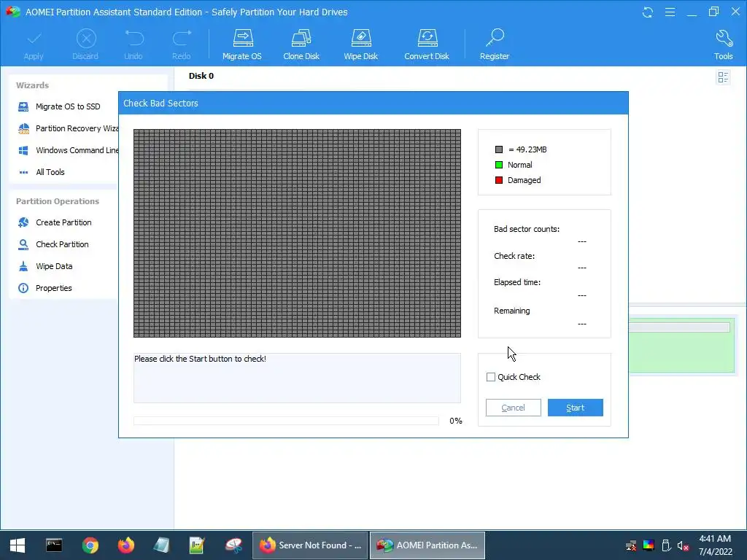Image resolution: width=747 pixels, height=560 pixels.
Task: Click the USB device tray icon
Action: [667, 545]
